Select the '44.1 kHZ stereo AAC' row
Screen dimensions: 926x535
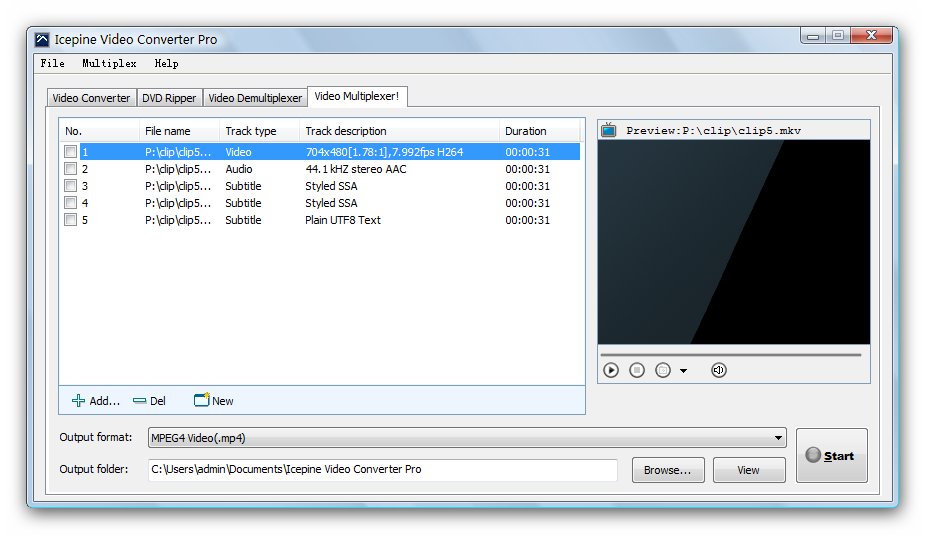tap(322, 169)
